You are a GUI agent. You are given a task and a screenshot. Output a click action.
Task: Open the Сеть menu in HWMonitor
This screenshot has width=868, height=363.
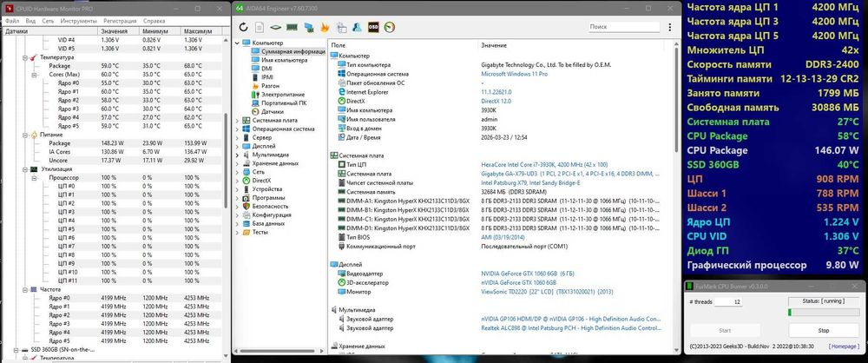point(48,21)
